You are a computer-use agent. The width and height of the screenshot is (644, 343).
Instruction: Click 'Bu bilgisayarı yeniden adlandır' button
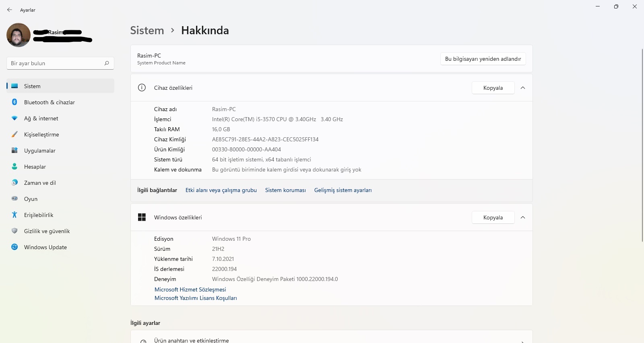pos(483,59)
